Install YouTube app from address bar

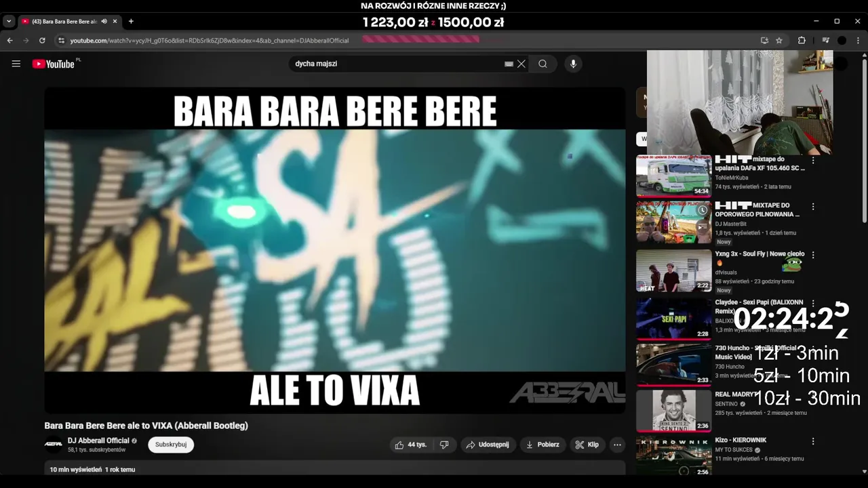(x=764, y=41)
